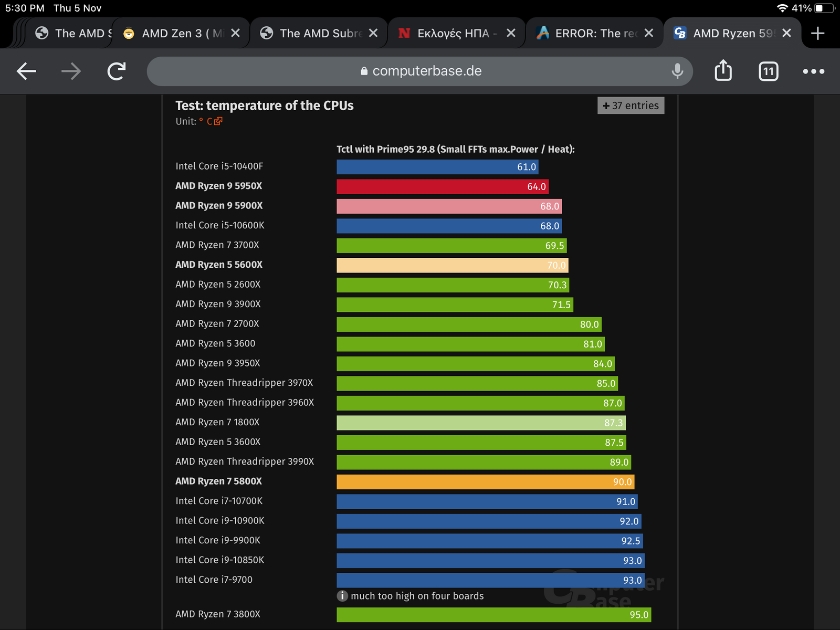This screenshot has width=840, height=630.
Task: Open the browser three-dot menu
Action: pyautogui.click(x=813, y=71)
